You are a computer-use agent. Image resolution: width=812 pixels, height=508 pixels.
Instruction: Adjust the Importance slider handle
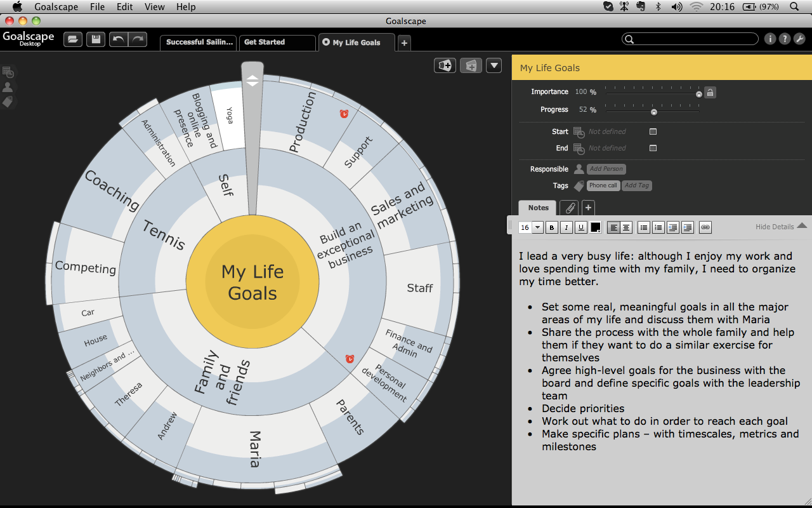tap(699, 94)
